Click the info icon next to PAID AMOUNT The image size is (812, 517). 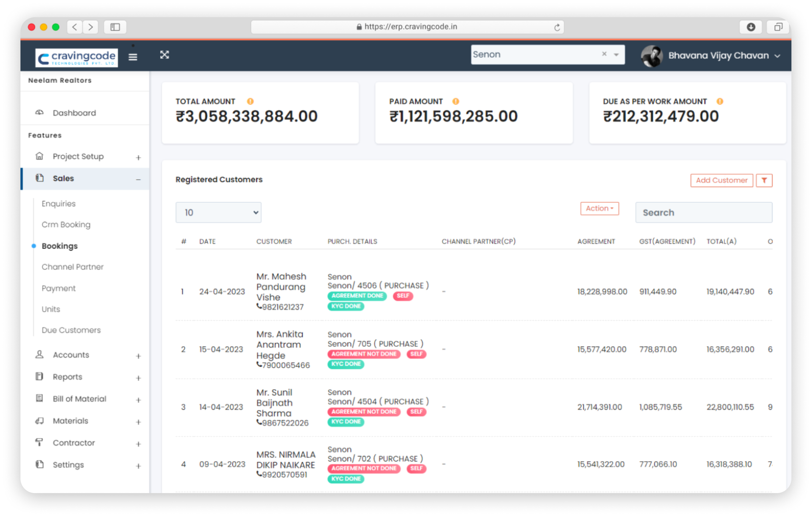[456, 101]
